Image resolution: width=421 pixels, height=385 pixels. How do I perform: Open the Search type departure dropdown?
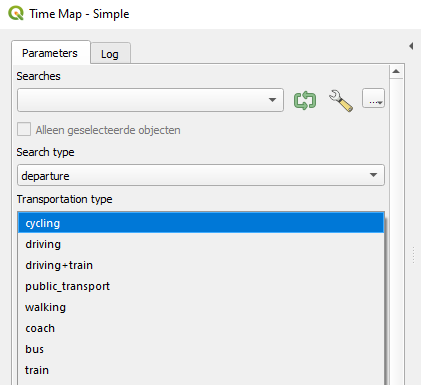(201, 175)
